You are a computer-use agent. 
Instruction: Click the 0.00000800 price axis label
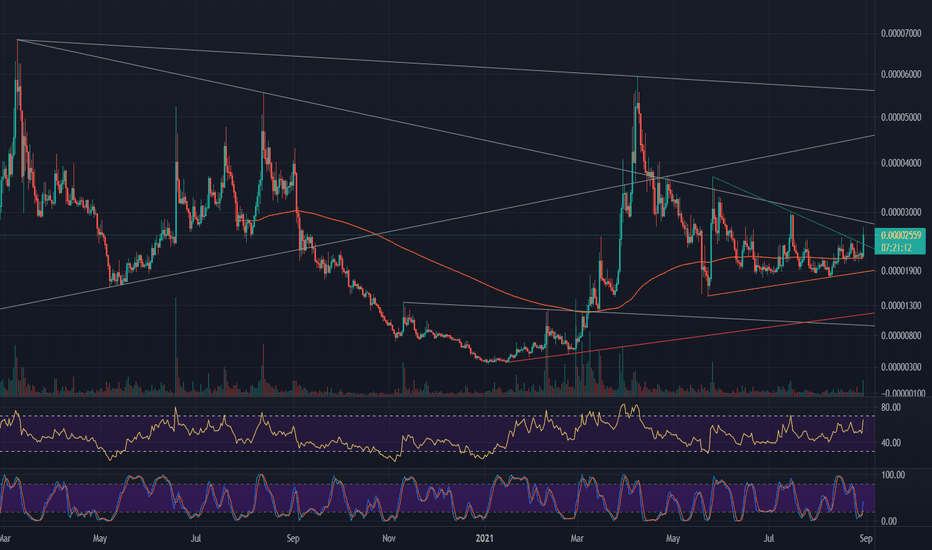coord(901,336)
